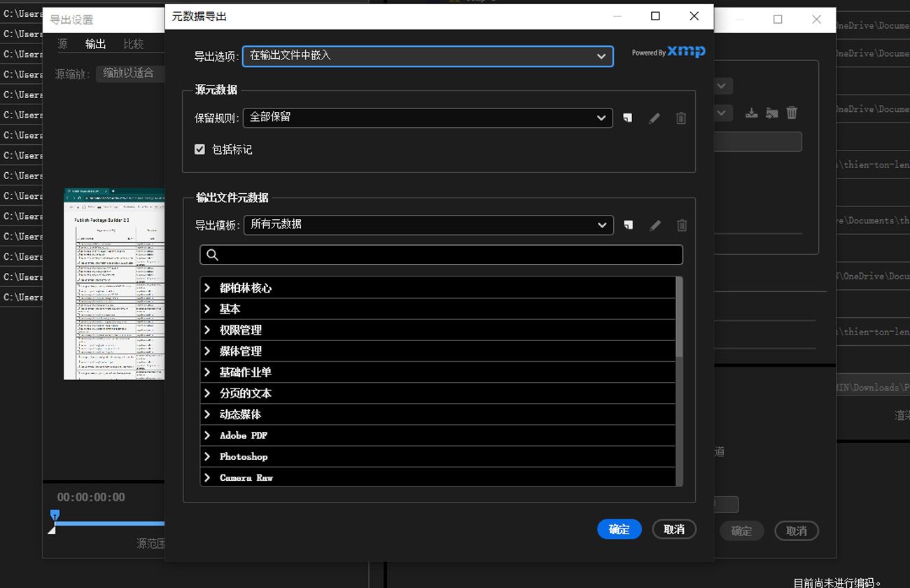Image resolution: width=910 pixels, height=588 pixels.
Task: Cancel the 元数据导出 dialog with 取消
Action: [674, 529]
